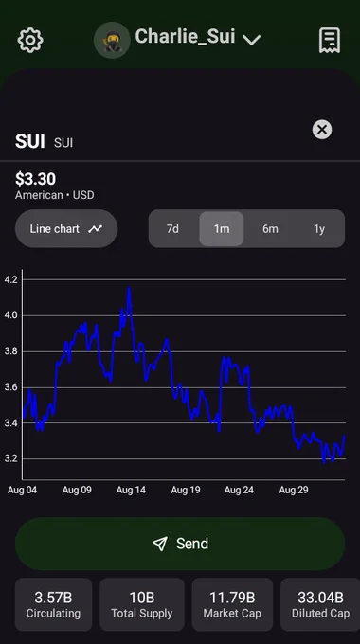This screenshot has height=644, width=360.
Task: Click the Aug 19 axis label
Action: [186, 490]
